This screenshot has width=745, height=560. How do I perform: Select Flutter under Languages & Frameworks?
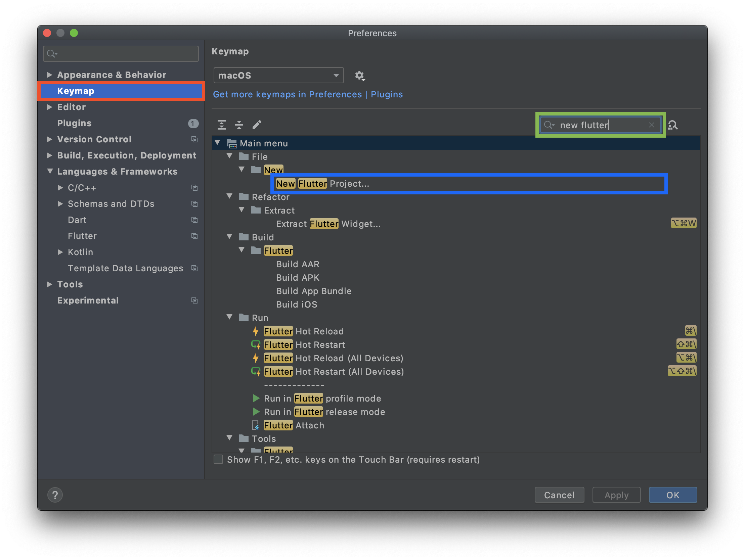coord(82,236)
